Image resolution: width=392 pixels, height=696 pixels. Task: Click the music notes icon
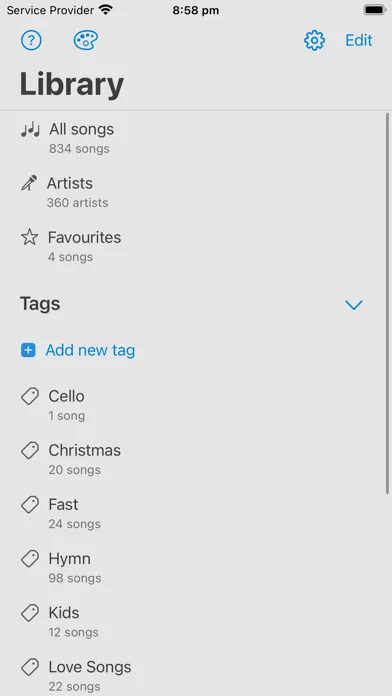coord(30,130)
